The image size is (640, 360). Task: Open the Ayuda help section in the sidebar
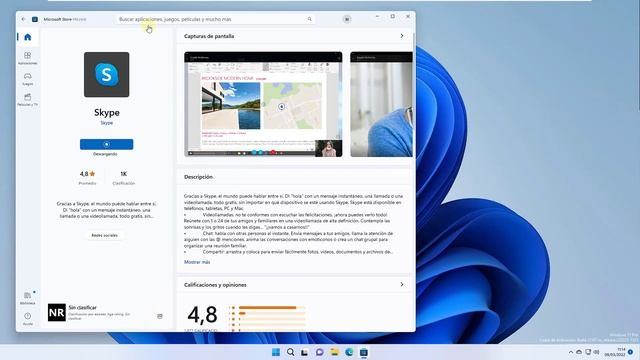pyautogui.click(x=28, y=319)
